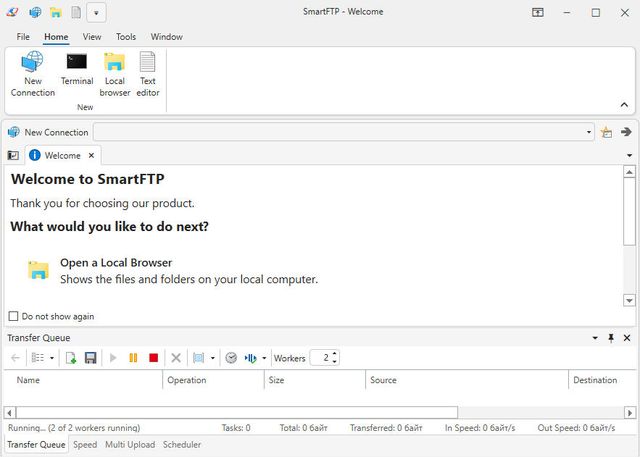Pause the transfer queue
Image resolution: width=640 pixels, height=457 pixels.
click(133, 358)
